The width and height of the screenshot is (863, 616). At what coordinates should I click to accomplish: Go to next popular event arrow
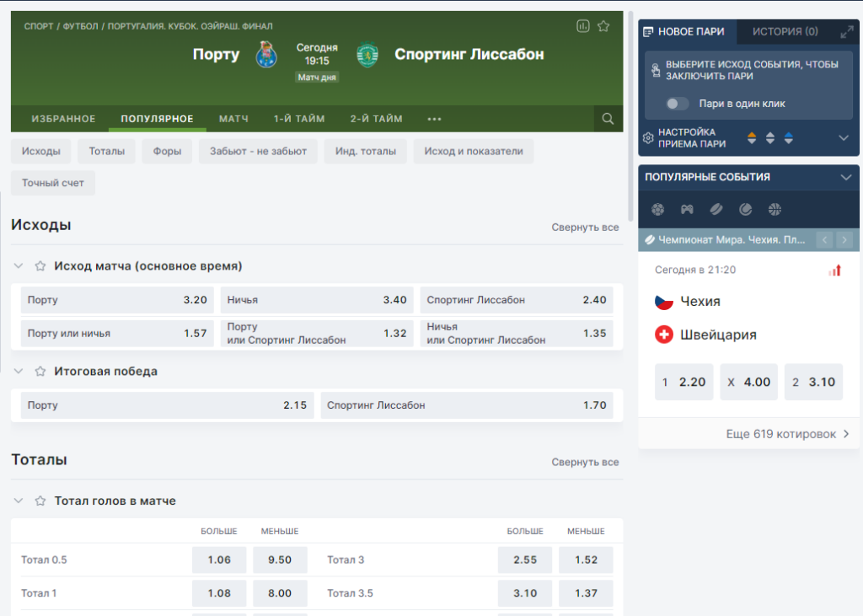point(844,240)
